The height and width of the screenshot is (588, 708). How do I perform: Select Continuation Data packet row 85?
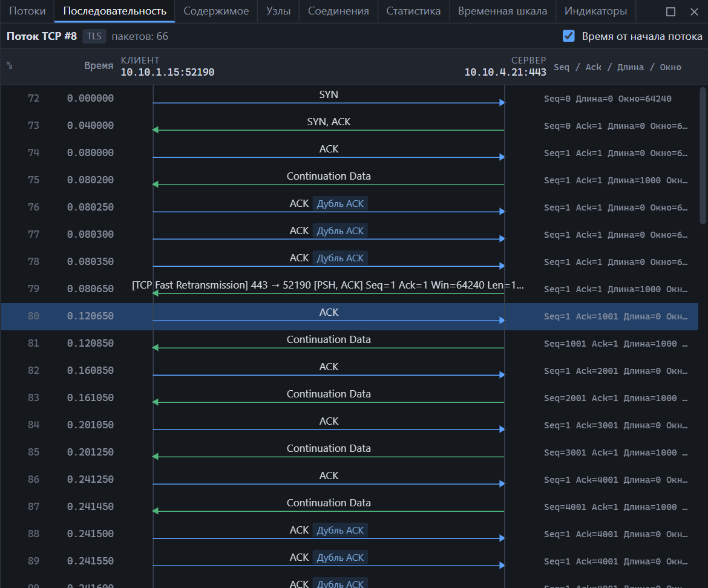click(x=350, y=452)
